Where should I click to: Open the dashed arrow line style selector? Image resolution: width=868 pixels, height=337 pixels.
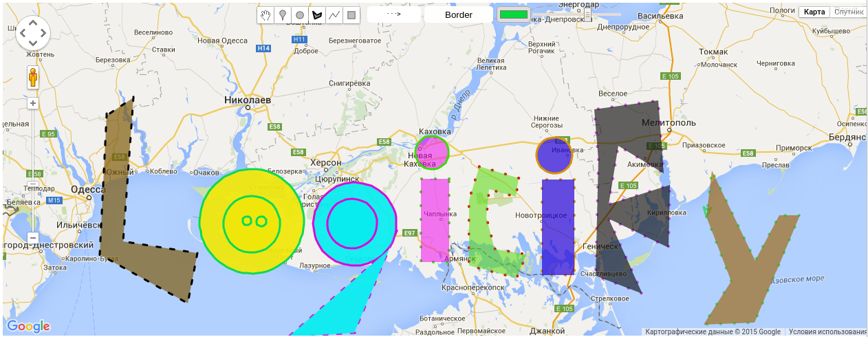[393, 14]
